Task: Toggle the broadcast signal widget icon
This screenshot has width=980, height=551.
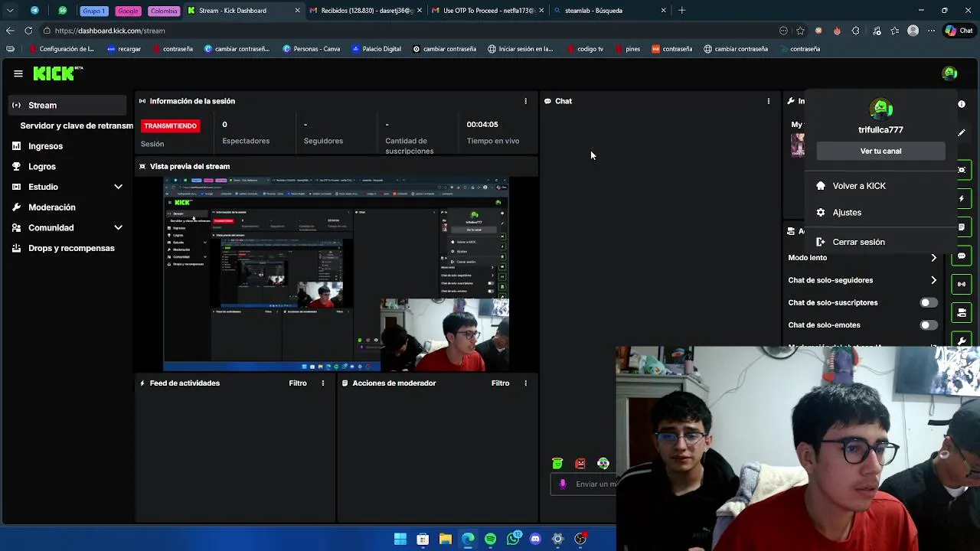Action: [962, 284]
